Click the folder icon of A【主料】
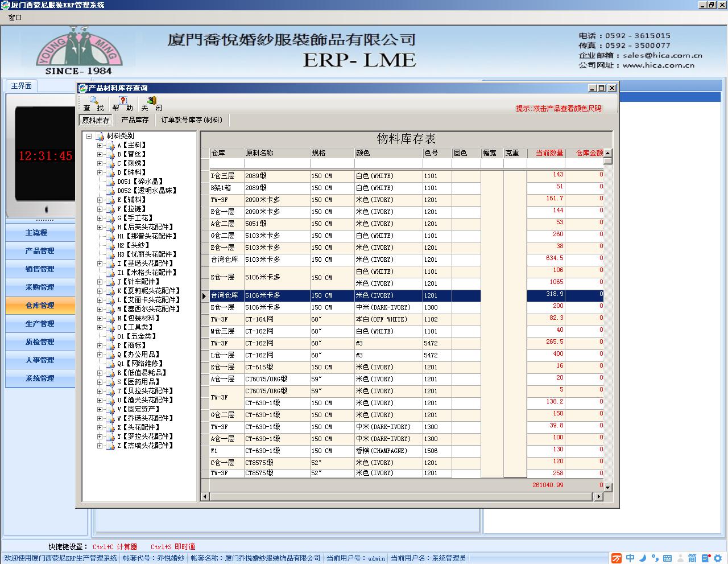The image size is (728, 564). coord(110,145)
